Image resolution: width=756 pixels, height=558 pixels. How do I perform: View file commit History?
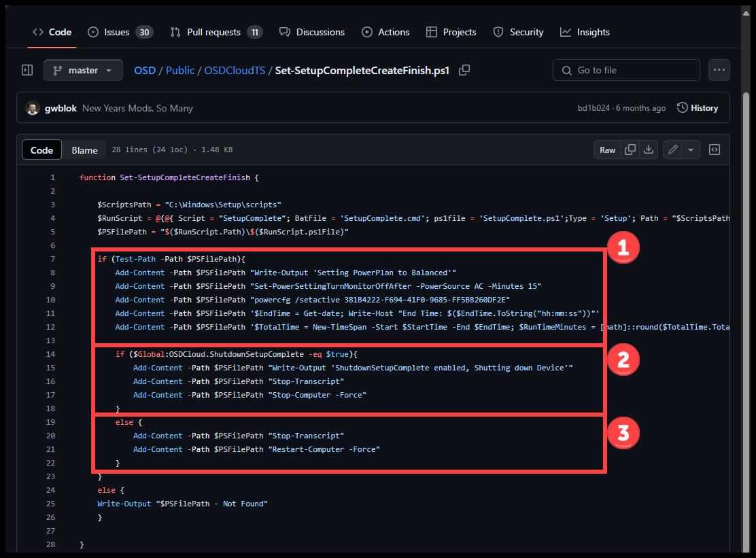[x=698, y=108]
